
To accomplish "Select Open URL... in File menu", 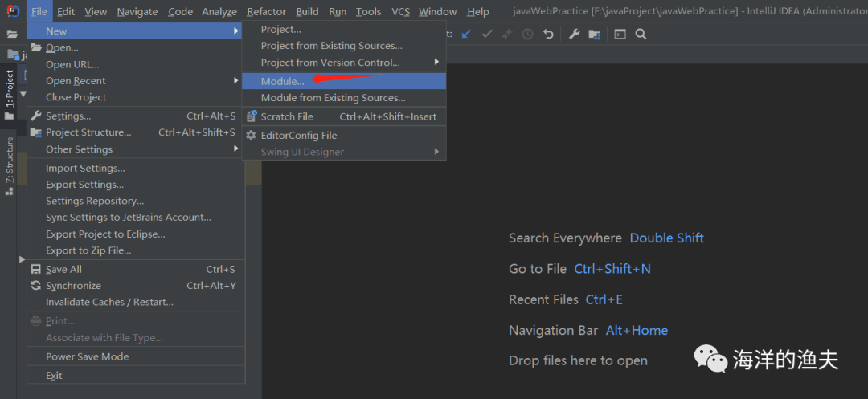I will pos(136,65).
